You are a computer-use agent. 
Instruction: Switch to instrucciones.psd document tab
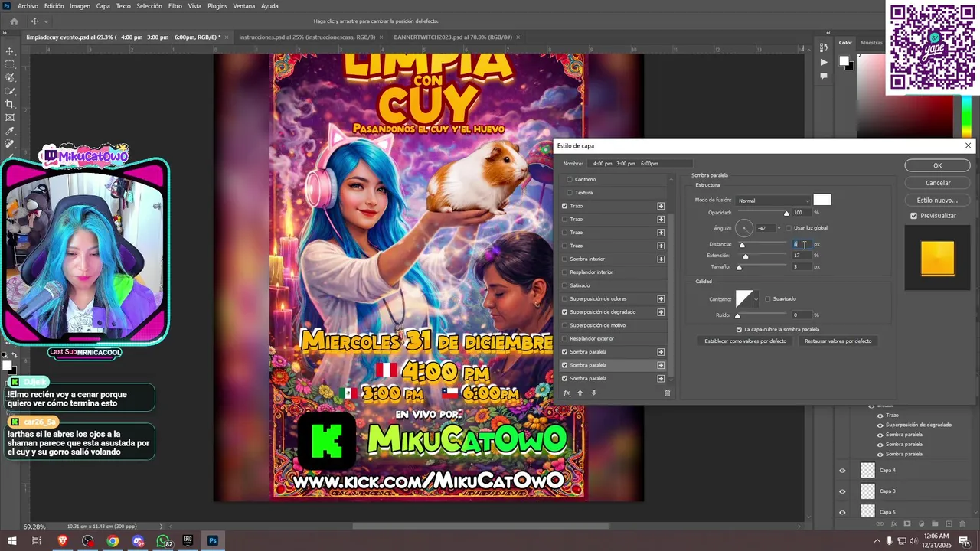click(307, 37)
